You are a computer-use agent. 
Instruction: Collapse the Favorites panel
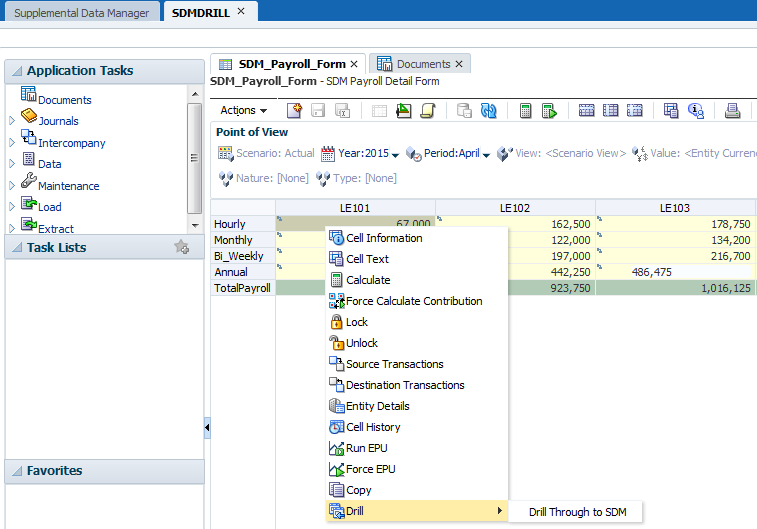point(17,471)
